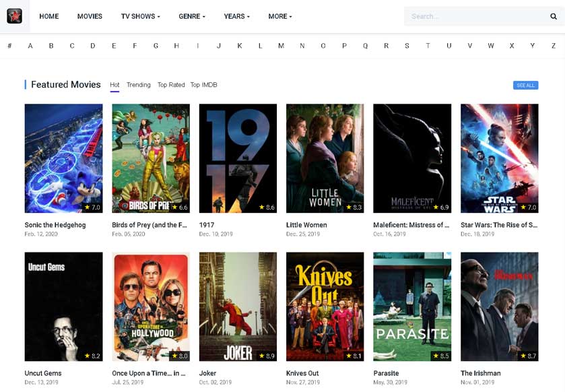
Task: Filter titles starting with B
Action: (x=51, y=46)
